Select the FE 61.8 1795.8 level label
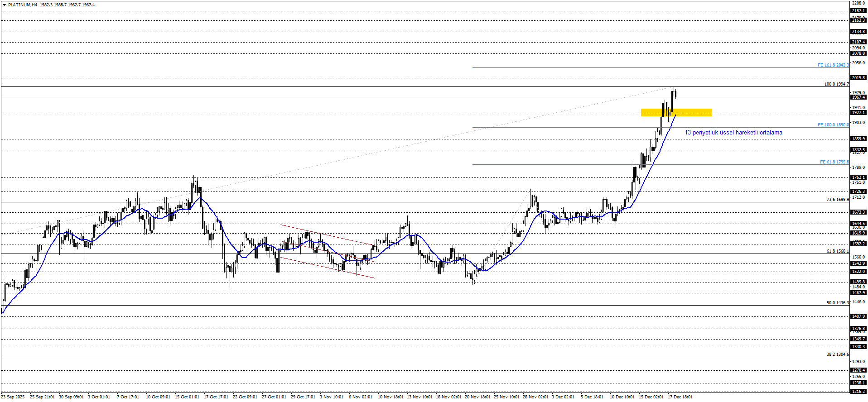Screen dimensions: 868x402 pos(834,162)
